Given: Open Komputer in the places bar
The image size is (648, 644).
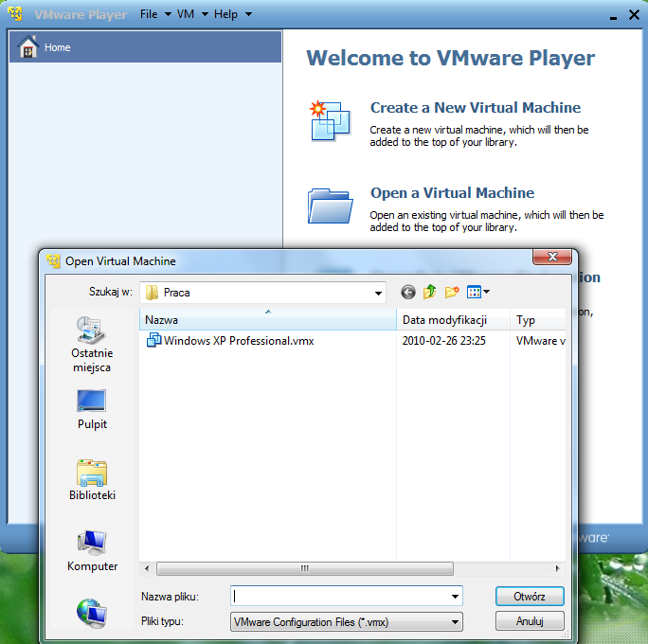Looking at the screenshot, I should [x=92, y=551].
